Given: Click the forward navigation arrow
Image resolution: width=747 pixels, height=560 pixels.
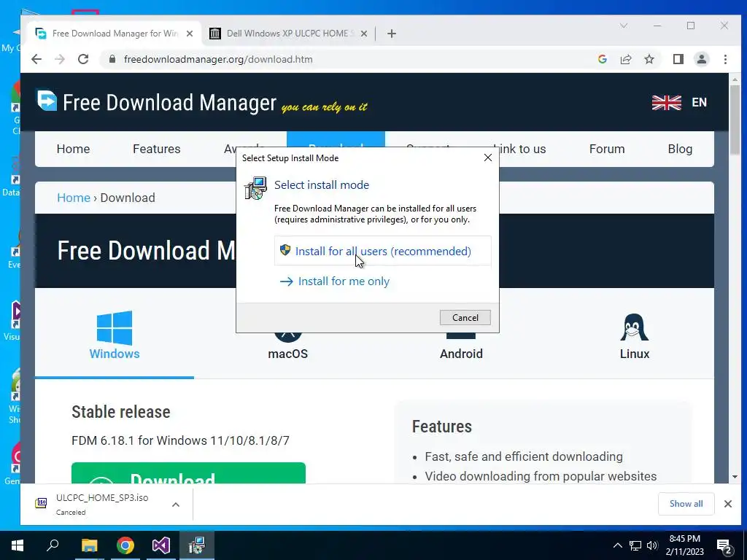Looking at the screenshot, I should [60, 59].
